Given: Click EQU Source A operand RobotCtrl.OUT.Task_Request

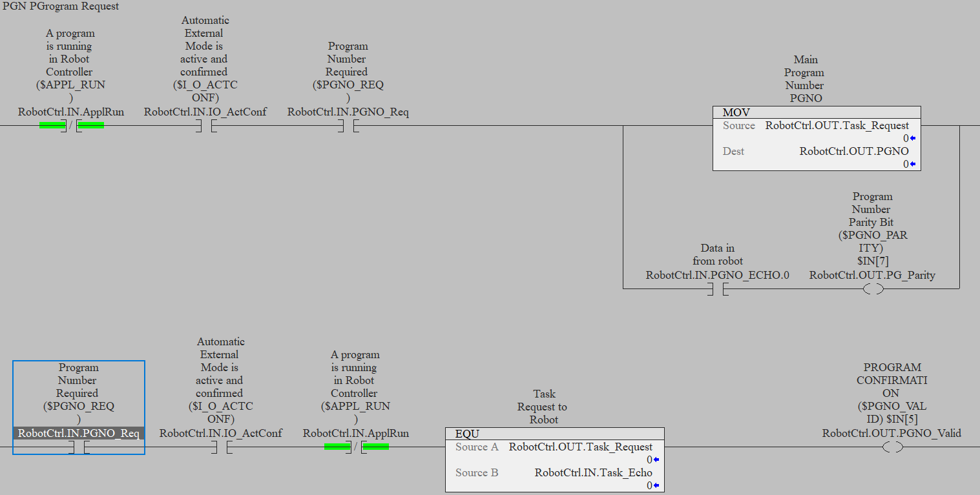Looking at the screenshot, I should coord(581,447).
